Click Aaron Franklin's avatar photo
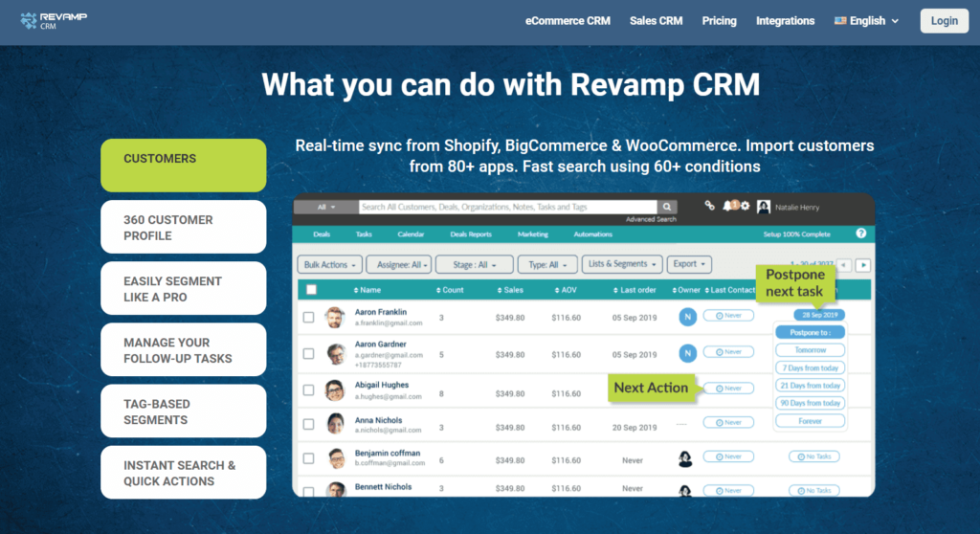Image resolution: width=980 pixels, height=534 pixels. tap(335, 317)
